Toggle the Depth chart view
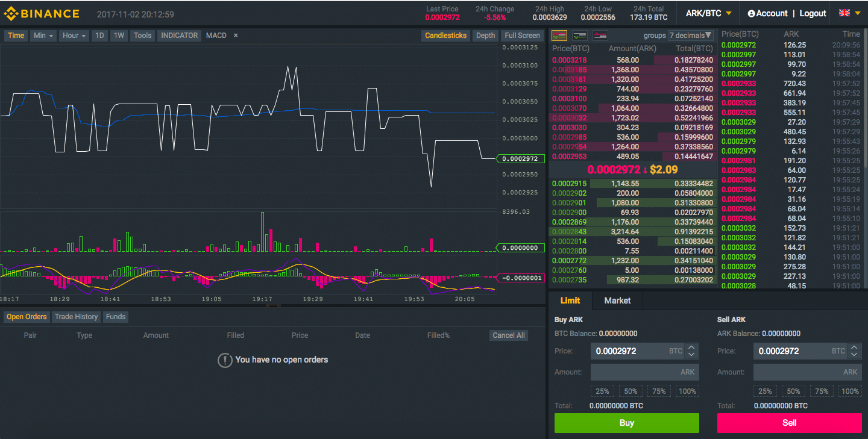Screen dimensions: 868x439 [x=485, y=36]
